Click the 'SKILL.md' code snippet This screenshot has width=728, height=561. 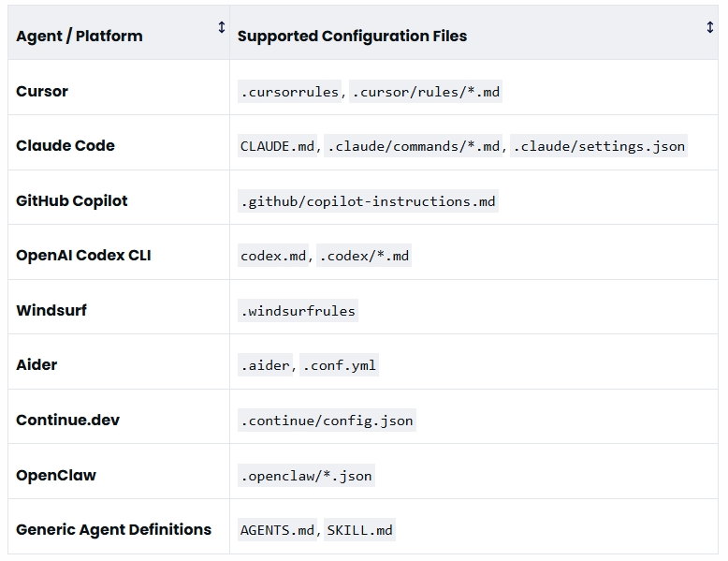click(x=360, y=530)
